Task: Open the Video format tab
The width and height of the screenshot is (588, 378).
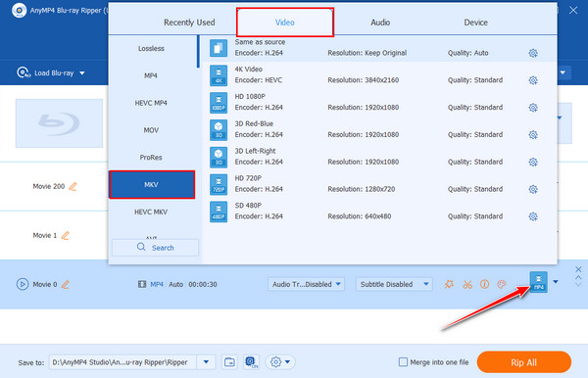Action: (x=285, y=23)
